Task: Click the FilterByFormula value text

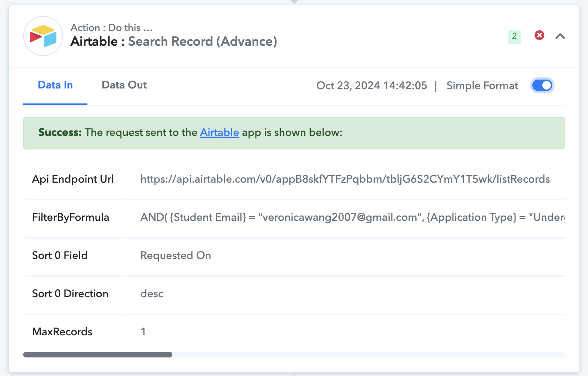Action: coord(353,217)
